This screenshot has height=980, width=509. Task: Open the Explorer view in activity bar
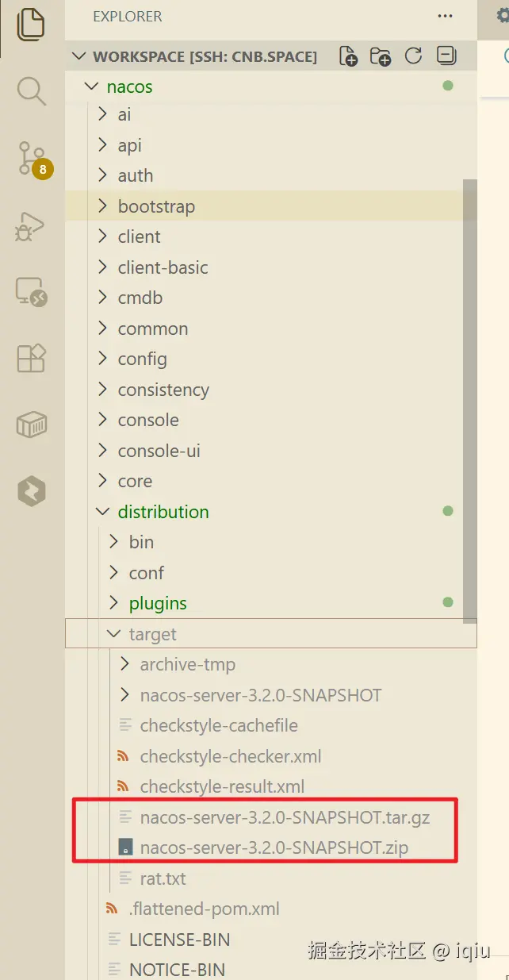pyautogui.click(x=31, y=23)
